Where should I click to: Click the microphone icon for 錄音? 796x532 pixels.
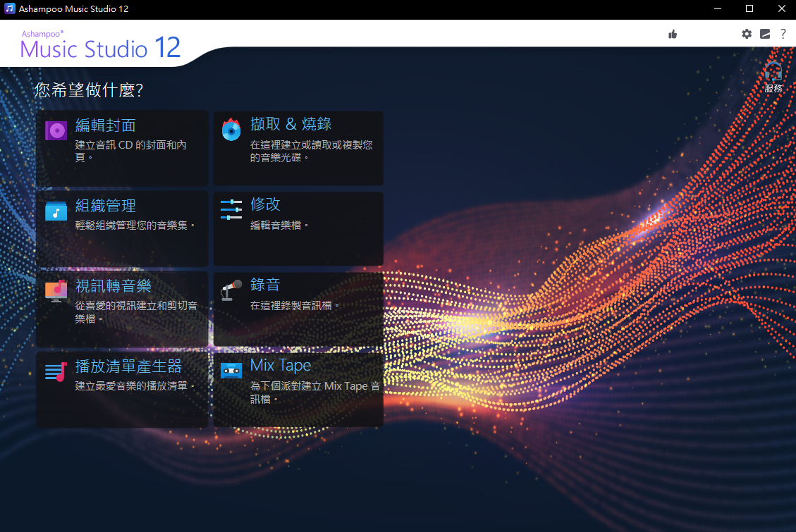pyautogui.click(x=231, y=290)
